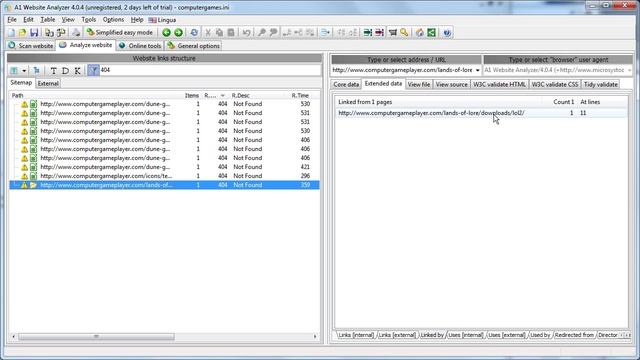Image resolution: width=640 pixels, height=360 pixels.
Task: Click the D toolbar button
Action: [65, 71]
